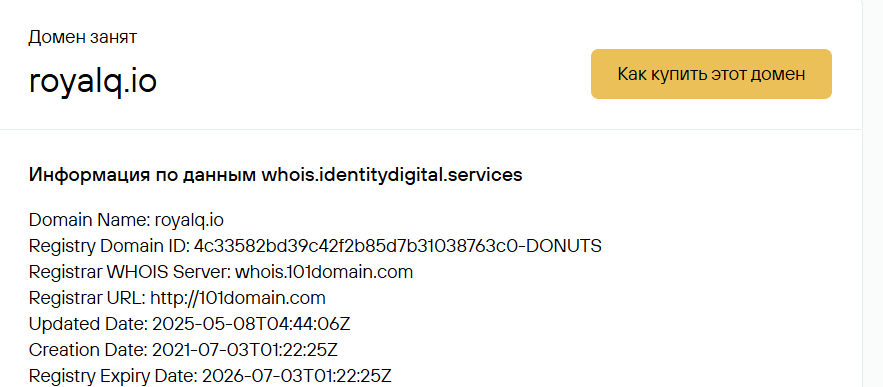The image size is (883, 387).
Task: Open the http://101domain.com registrar URL
Action: pos(238,298)
